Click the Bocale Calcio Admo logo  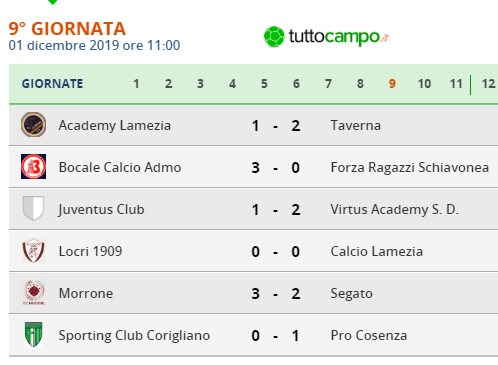(x=33, y=167)
